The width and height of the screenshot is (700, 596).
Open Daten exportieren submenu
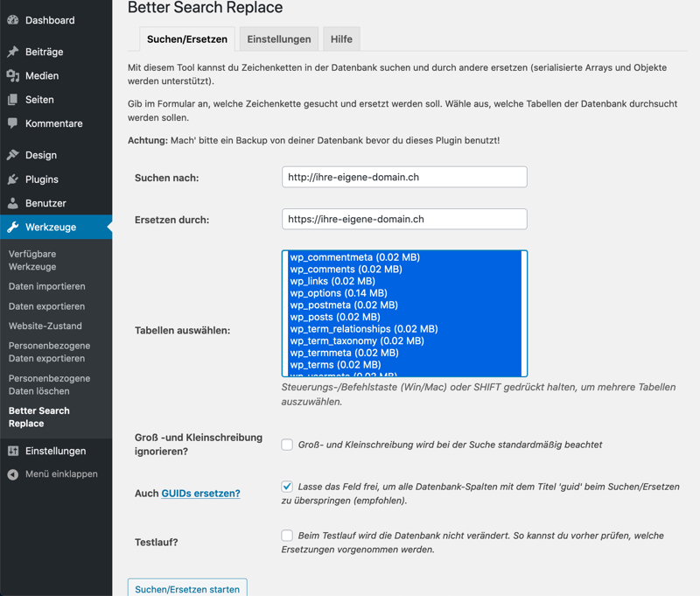click(47, 306)
